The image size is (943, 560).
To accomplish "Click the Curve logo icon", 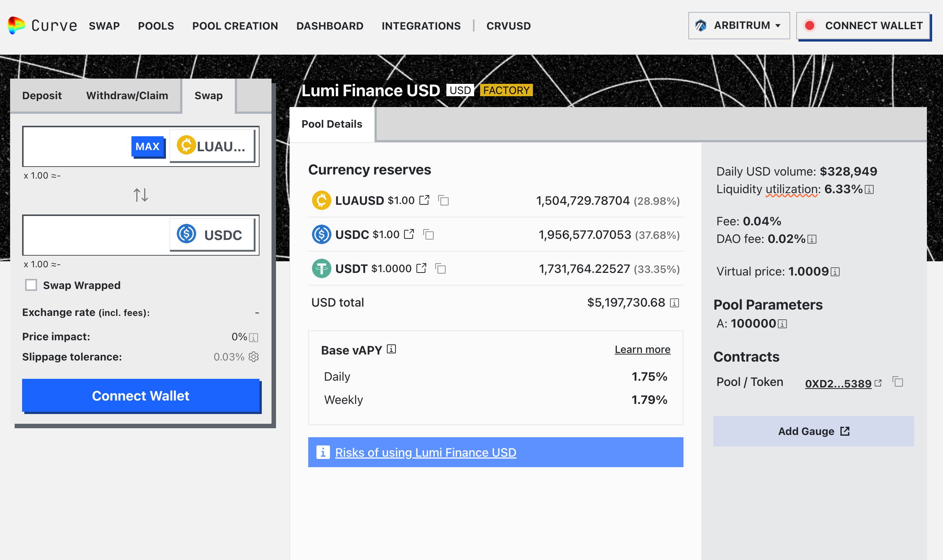I will [x=16, y=25].
